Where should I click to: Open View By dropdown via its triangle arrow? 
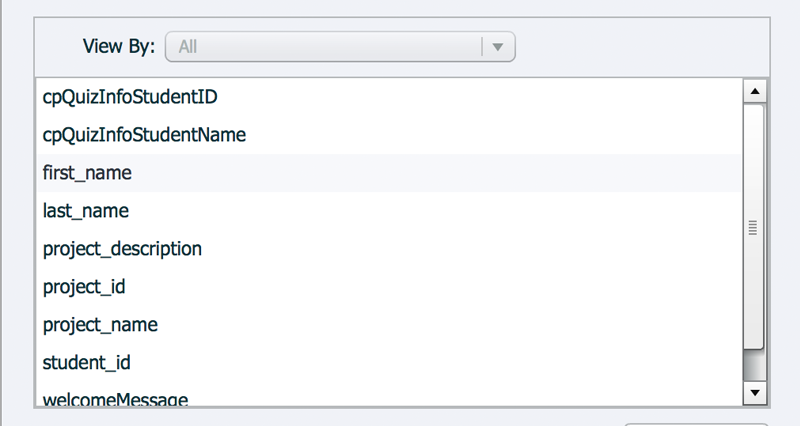tap(498, 47)
